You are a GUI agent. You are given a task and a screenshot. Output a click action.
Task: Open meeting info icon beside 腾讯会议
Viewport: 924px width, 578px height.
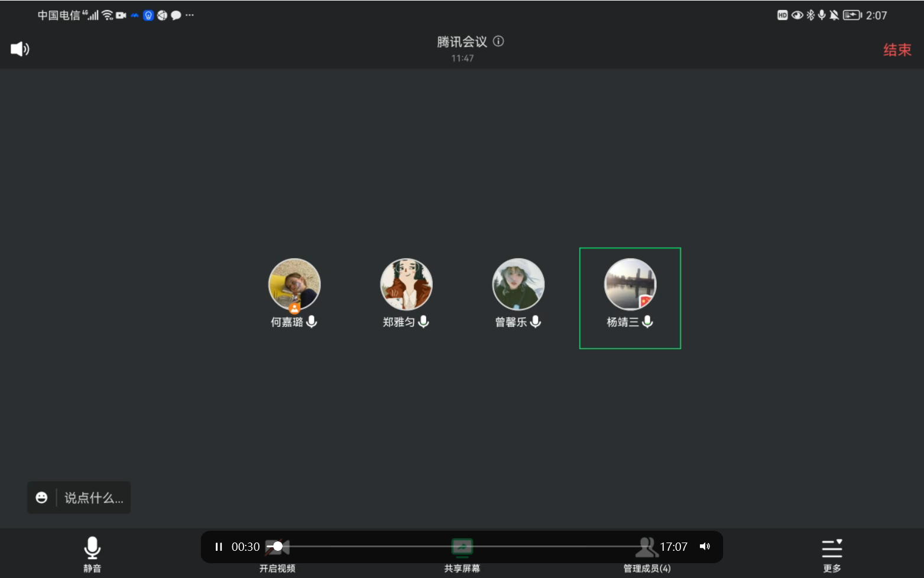[498, 41]
